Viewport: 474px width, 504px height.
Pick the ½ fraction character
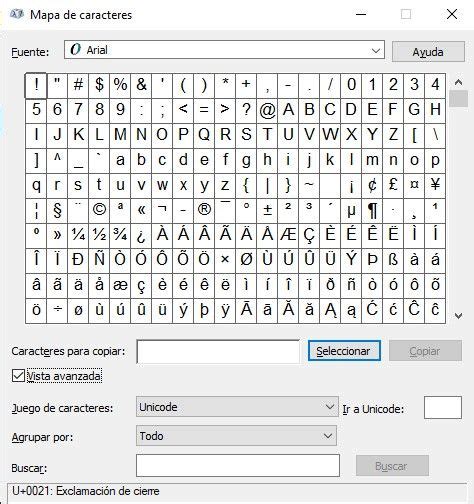(99, 235)
